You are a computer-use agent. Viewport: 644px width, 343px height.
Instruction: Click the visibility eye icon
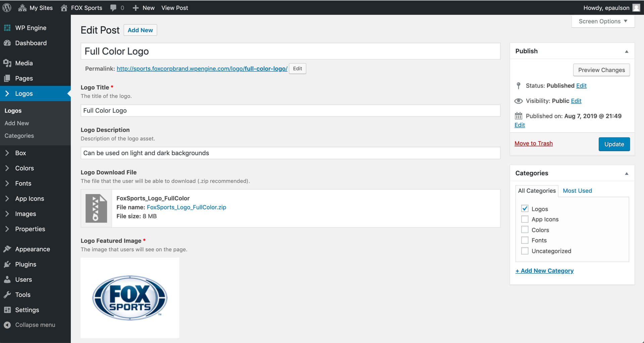pyautogui.click(x=519, y=101)
